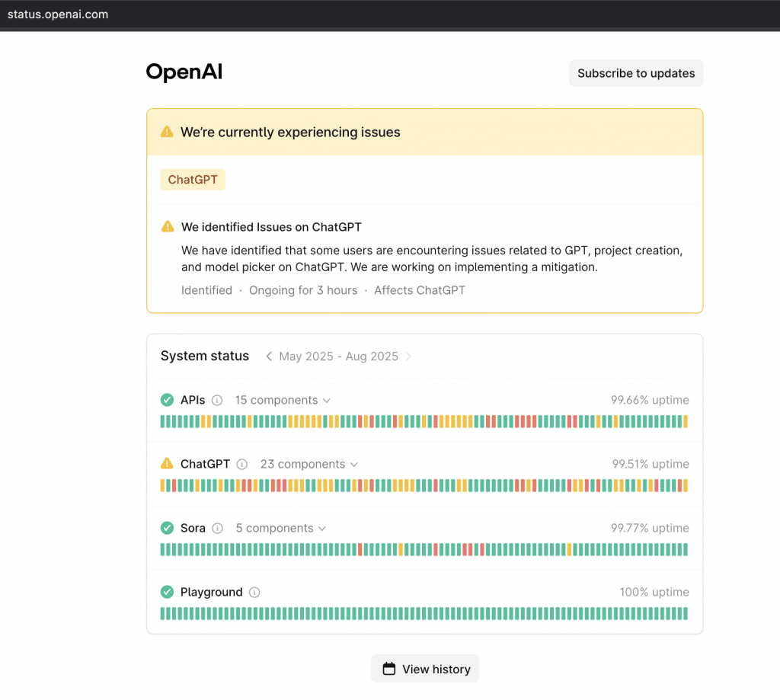Click the Subscribe to updates button
The image size is (780, 700).
point(636,73)
